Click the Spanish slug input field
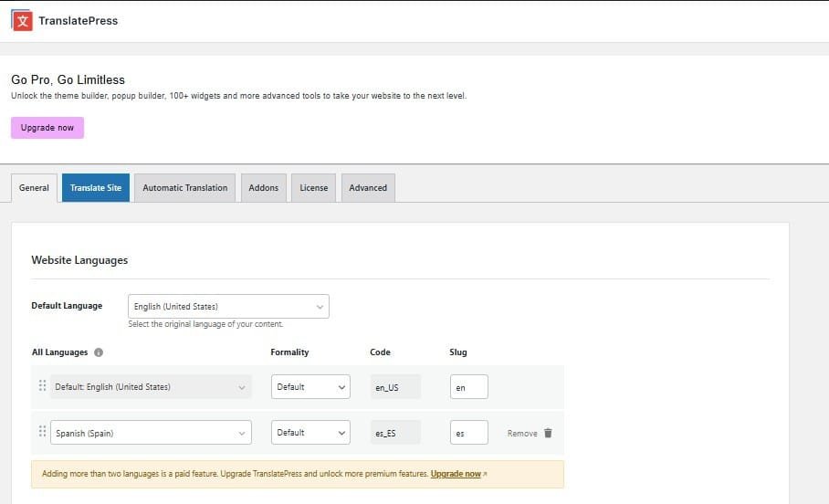Screen dimensions: 829x504 468,433
